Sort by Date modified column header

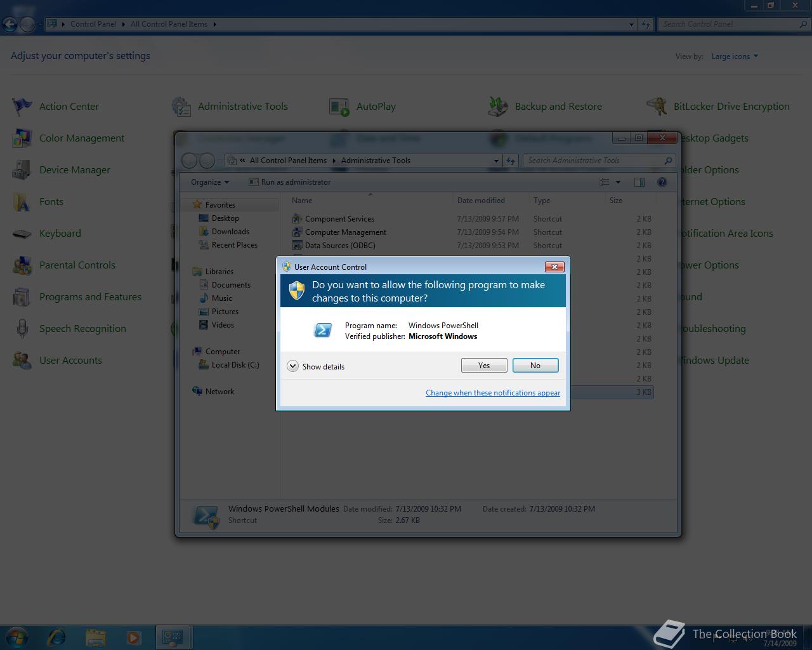click(491, 201)
